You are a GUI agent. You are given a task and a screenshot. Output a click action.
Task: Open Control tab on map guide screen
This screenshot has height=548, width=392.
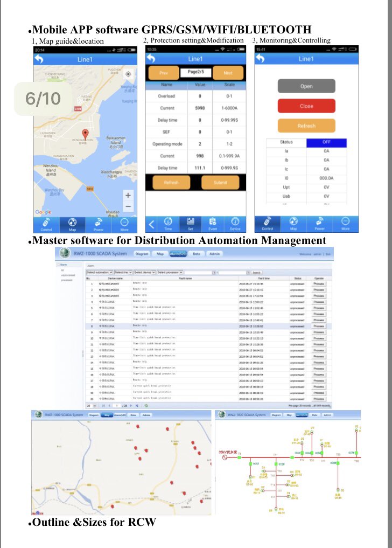pyautogui.click(x=46, y=225)
